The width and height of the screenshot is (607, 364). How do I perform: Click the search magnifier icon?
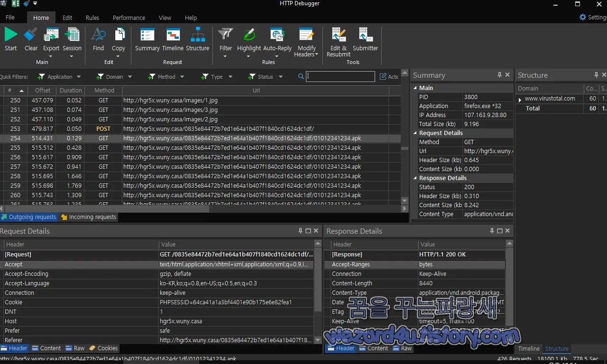301,76
